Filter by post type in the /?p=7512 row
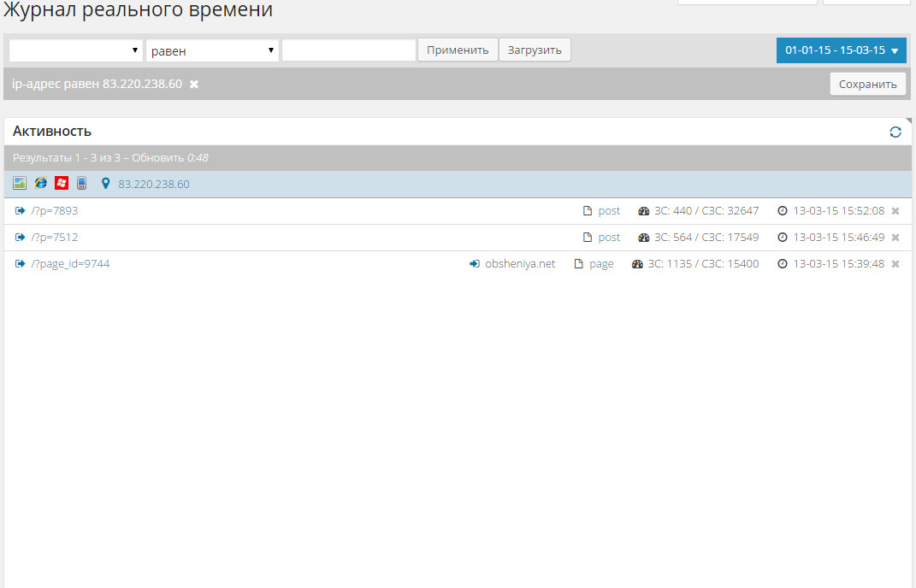This screenshot has width=916, height=588. tap(609, 237)
